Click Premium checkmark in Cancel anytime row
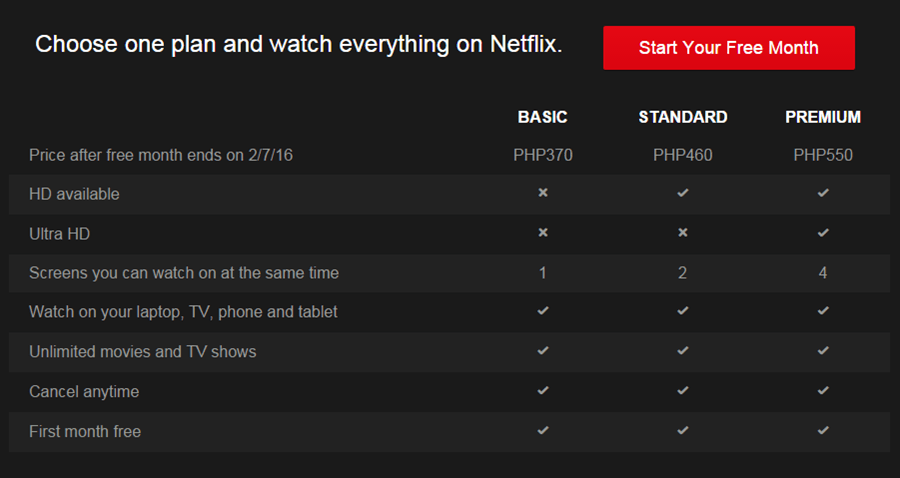Screen dimensions: 900x478 (x=823, y=391)
